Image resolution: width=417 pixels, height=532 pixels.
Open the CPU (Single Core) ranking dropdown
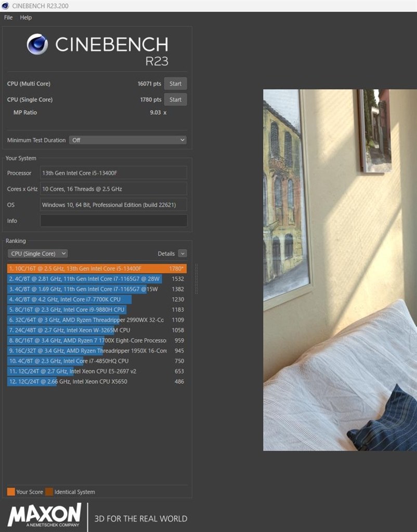coord(37,254)
